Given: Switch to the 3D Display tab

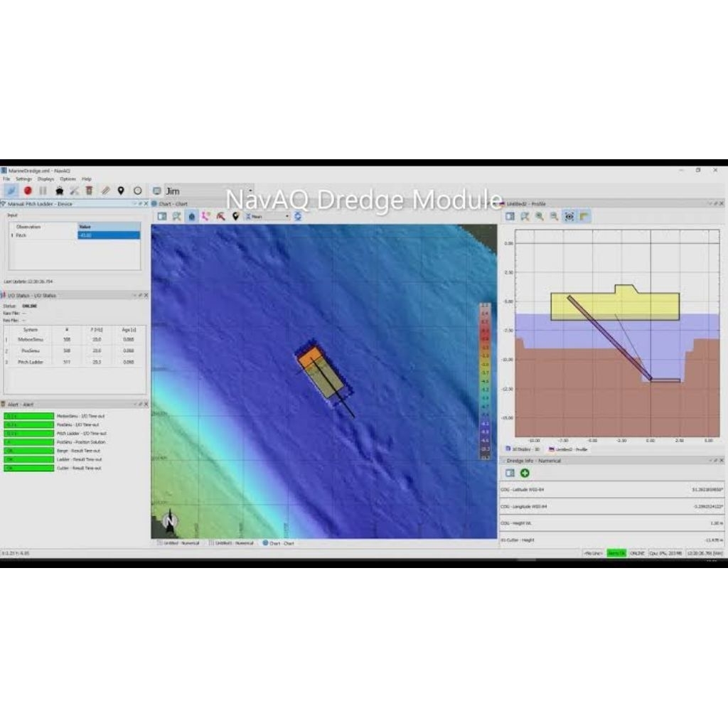Looking at the screenshot, I should coord(523,449).
